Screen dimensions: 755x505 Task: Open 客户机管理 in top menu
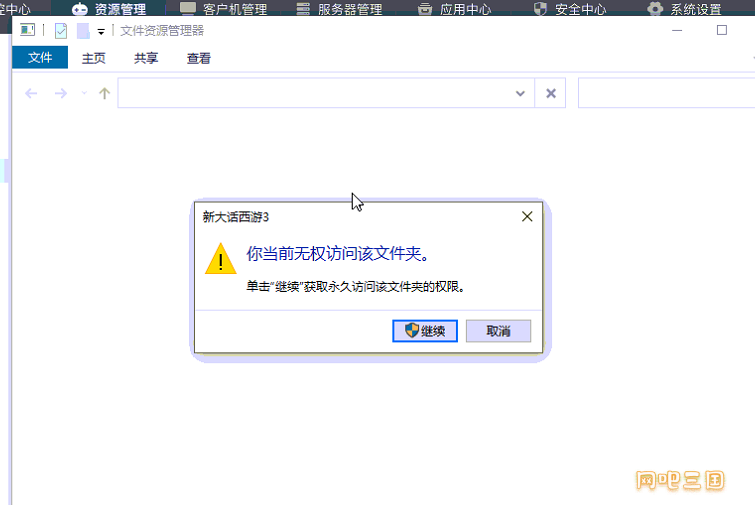[x=223, y=9]
